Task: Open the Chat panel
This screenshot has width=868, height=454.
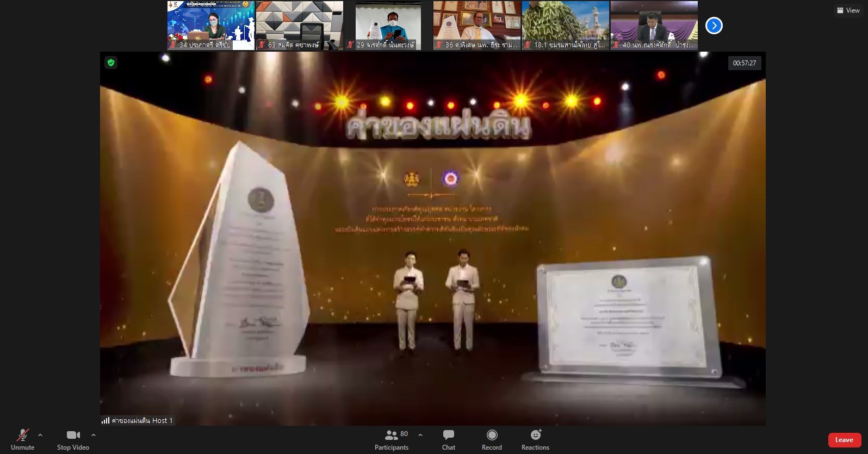Action: [449, 439]
